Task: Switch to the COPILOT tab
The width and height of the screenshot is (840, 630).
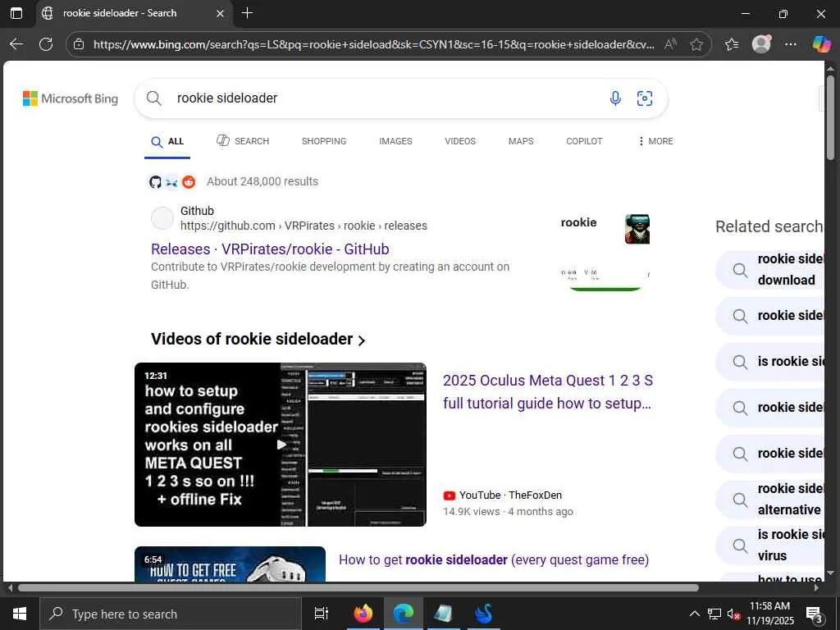Action: [584, 141]
